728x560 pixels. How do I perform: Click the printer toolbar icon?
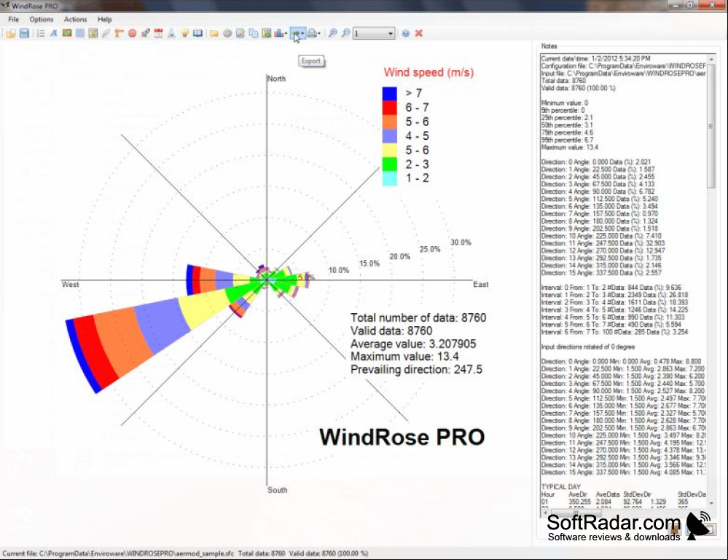[x=312, y=33]
